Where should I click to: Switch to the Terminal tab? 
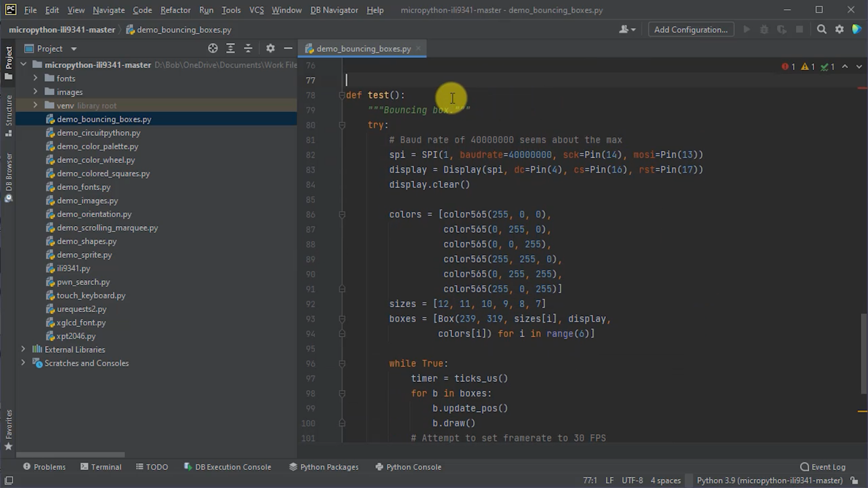coord(101,467)
